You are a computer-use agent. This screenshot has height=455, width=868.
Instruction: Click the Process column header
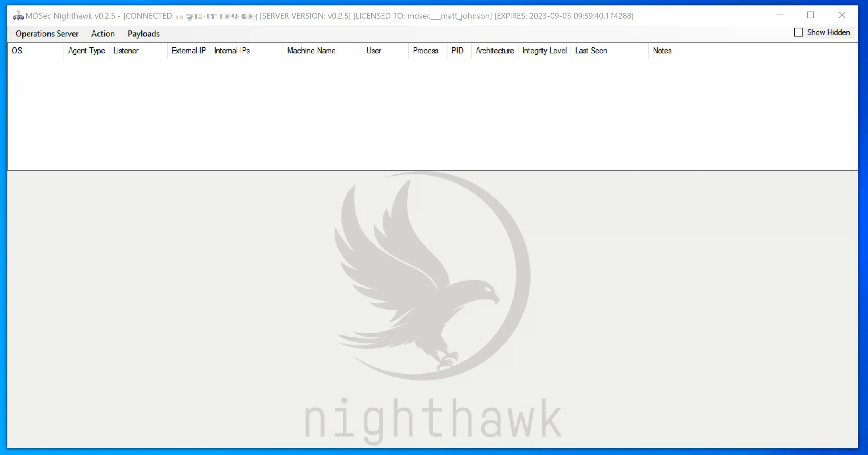coord(425,51)
